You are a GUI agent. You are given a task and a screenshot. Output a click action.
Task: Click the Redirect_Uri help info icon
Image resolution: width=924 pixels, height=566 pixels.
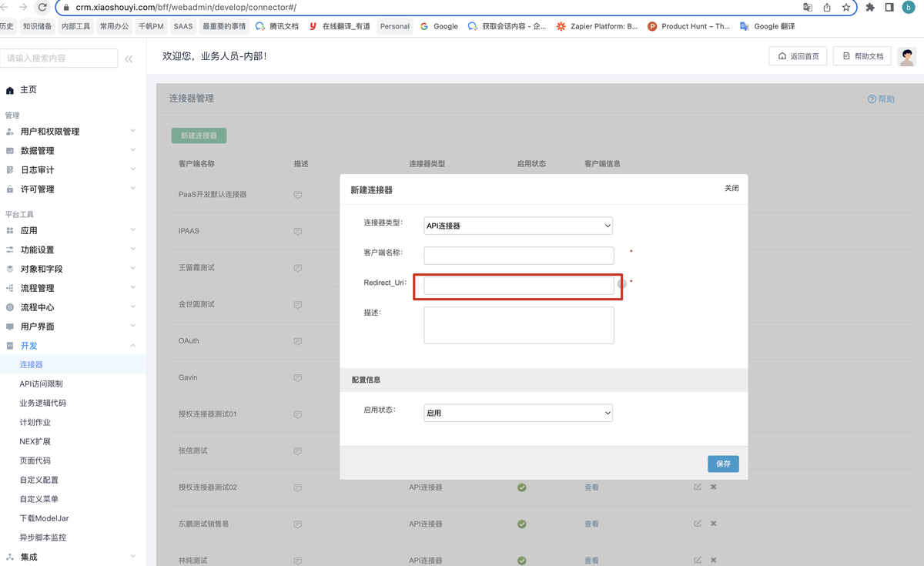622,283
